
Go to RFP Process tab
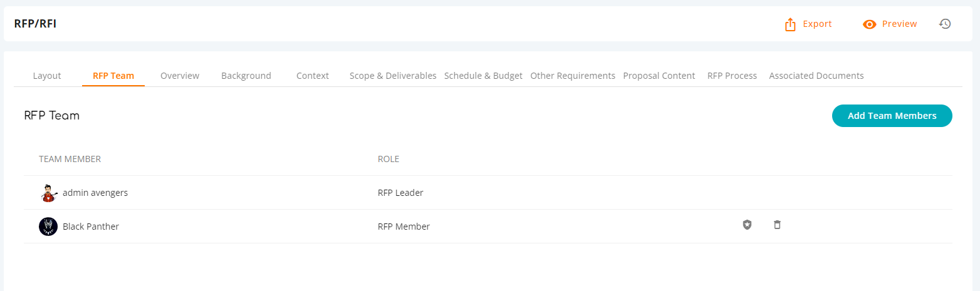pyautogui.click(x=732, y=76)
